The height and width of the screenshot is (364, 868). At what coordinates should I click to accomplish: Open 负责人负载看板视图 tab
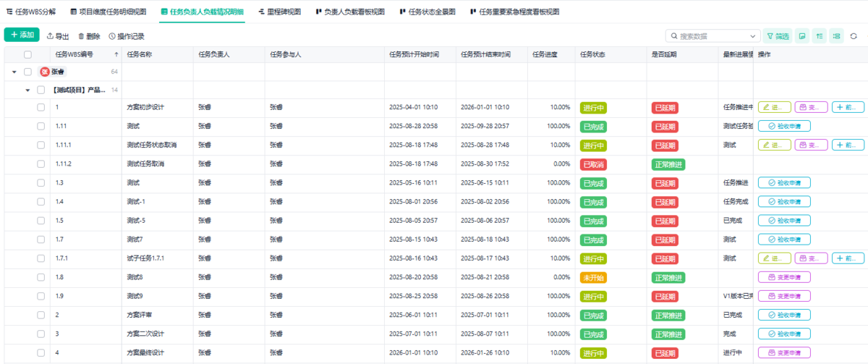(350, 12)
